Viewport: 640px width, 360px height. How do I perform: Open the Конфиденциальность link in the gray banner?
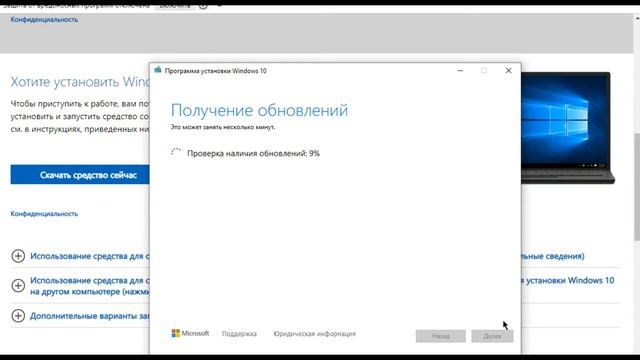pyautogui.click(x=44, y=19)
